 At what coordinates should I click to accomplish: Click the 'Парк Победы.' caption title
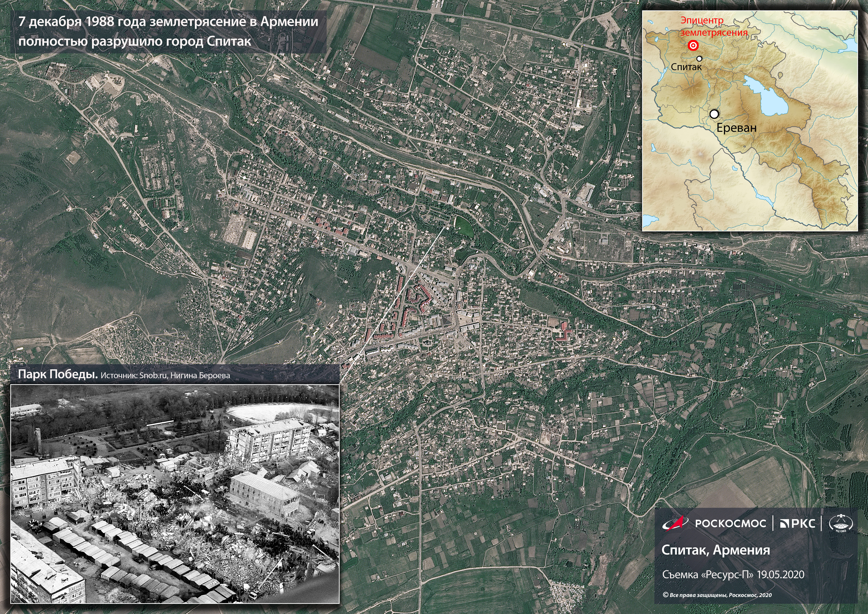click(58, 374)
